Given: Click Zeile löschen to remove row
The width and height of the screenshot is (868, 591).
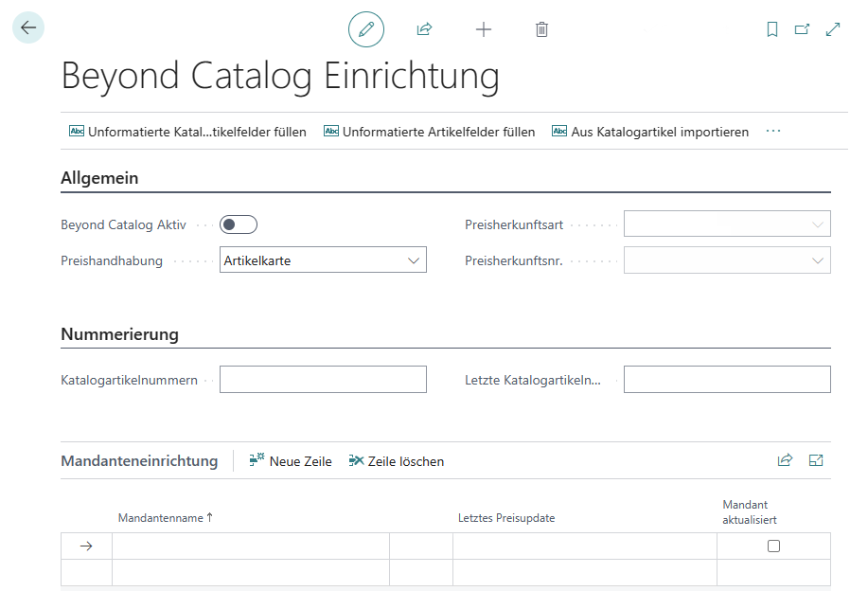Looking at the screenshot, I should (397, 461).
